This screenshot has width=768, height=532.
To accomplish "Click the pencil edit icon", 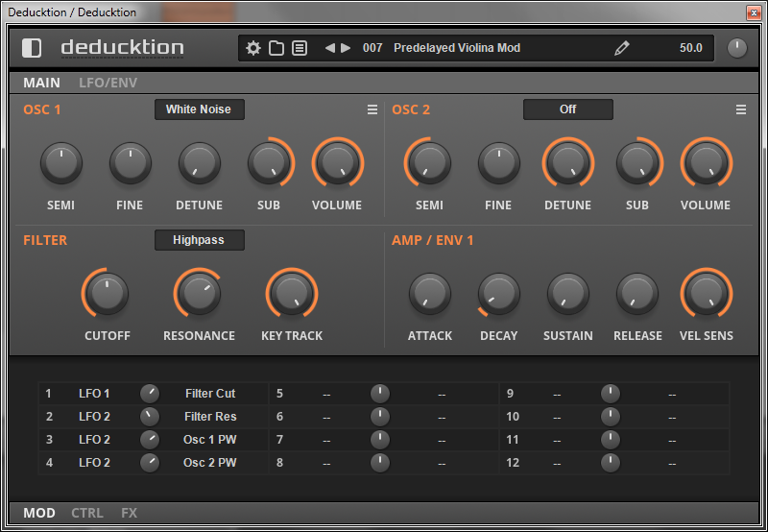I will tap(622, 48).
